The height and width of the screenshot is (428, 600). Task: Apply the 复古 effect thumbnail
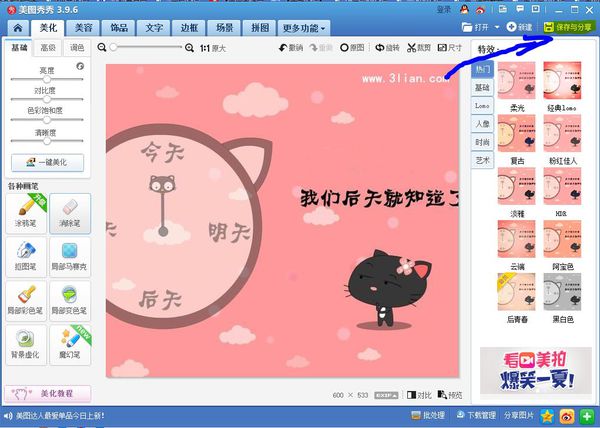pyautogui.click(x=517, y=133)
